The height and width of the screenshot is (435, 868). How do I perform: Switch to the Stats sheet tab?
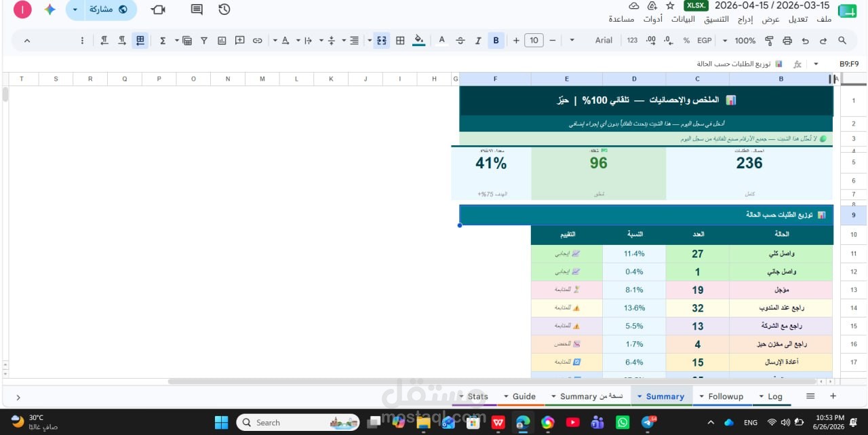pyautogui.click(x=473, y=396)
